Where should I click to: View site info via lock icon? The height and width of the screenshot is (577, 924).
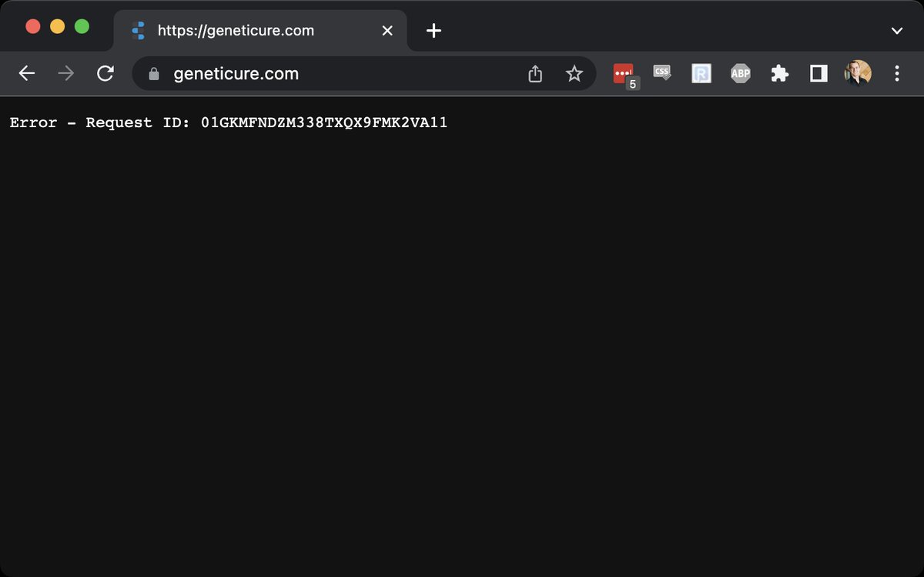pyautogui.click(x=153, y=74)
